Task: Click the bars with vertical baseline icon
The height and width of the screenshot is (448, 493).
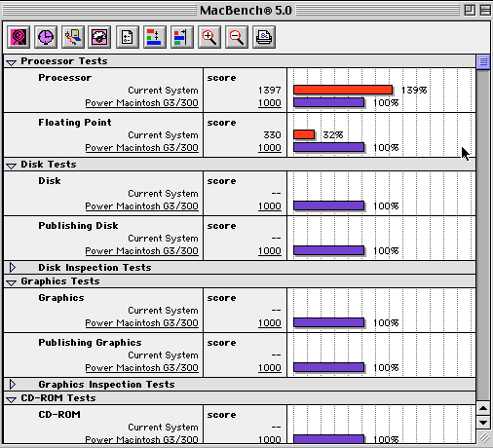Action: [182, 37]
